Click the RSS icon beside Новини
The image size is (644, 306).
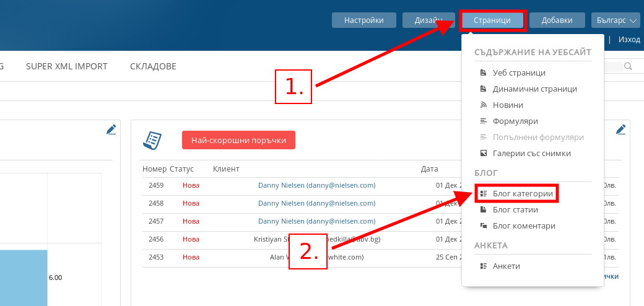tap(484, 105)
